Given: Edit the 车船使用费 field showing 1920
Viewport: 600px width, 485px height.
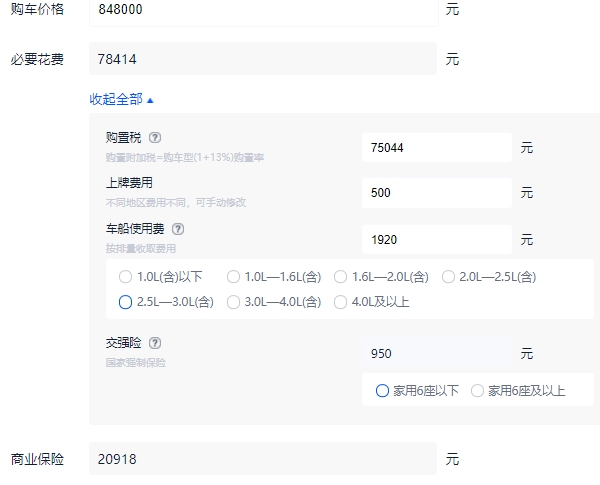Looking at the screenshot, I should coord(437,240).
